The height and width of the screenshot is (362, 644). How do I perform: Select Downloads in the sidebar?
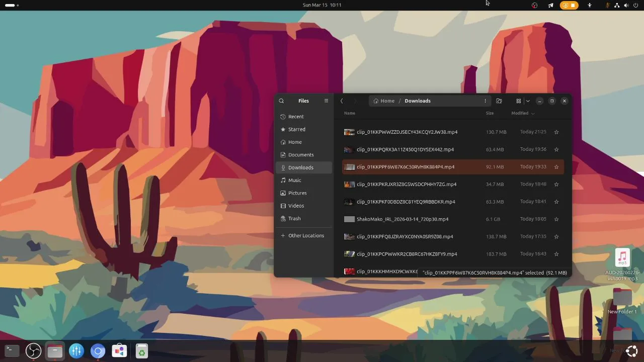coord(304,167)
